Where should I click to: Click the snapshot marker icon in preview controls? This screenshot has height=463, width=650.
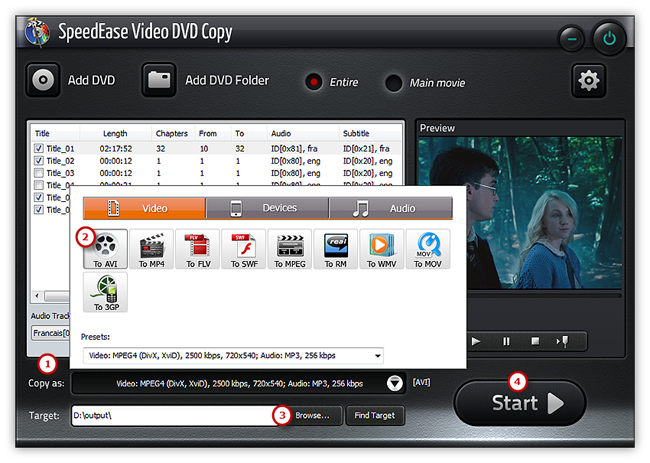coord(563,342)
